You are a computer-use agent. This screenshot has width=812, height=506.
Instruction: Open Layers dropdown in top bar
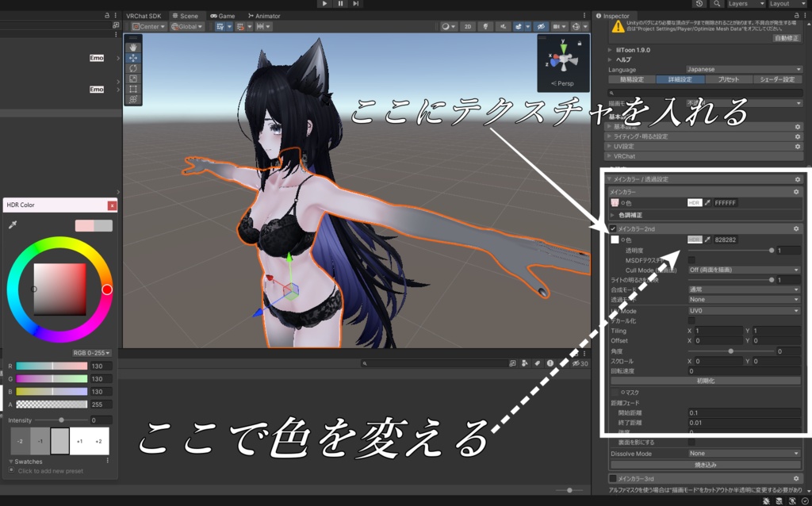pos(745,4)
